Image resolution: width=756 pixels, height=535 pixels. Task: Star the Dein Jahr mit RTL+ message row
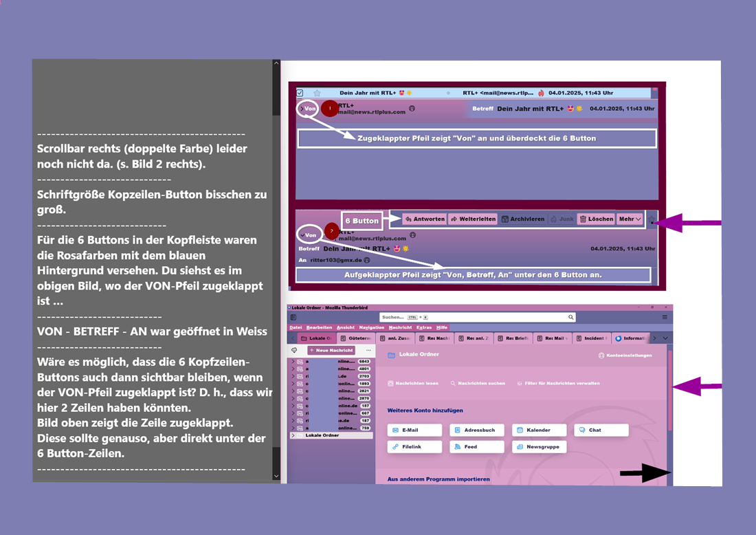[x=317, y=93]
